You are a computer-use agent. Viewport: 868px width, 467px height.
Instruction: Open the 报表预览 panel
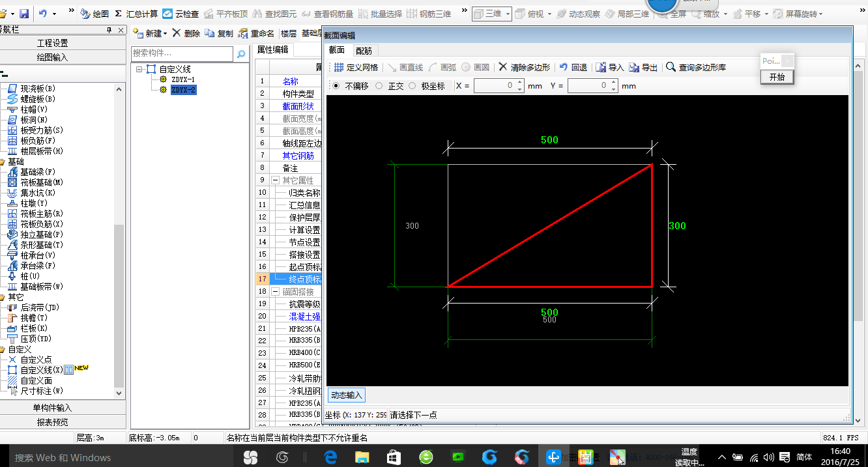pos(52,421)
